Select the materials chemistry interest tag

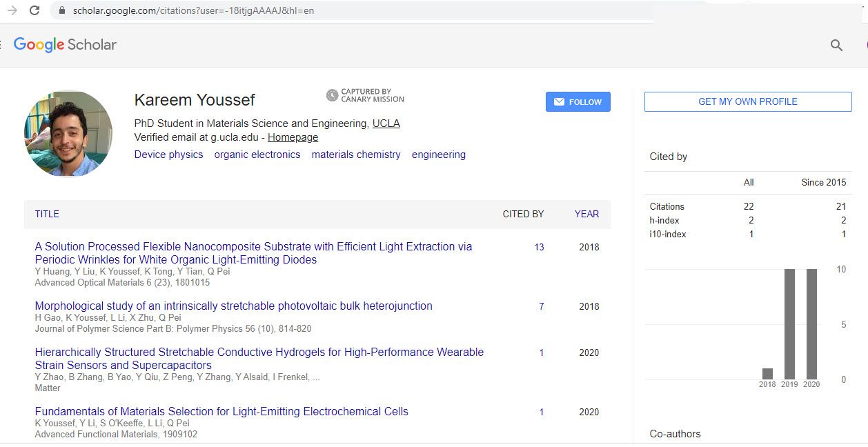click(x=356, y=155)
